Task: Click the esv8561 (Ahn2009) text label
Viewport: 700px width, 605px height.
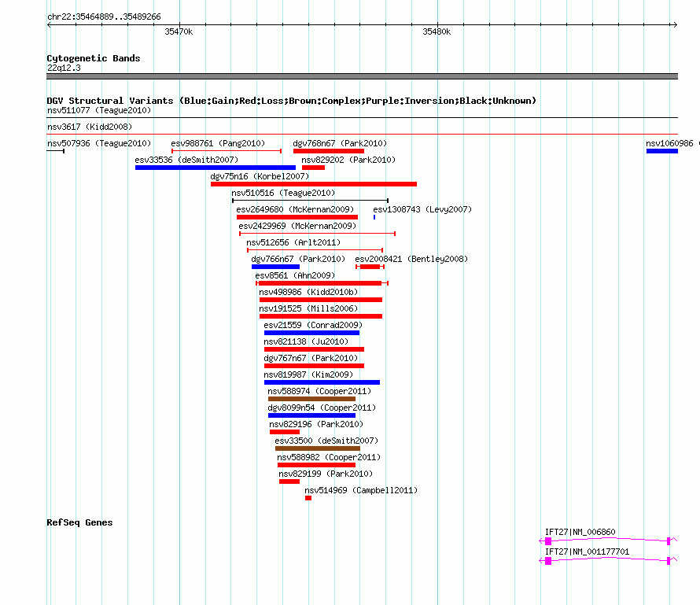Action: coord(295,275)
